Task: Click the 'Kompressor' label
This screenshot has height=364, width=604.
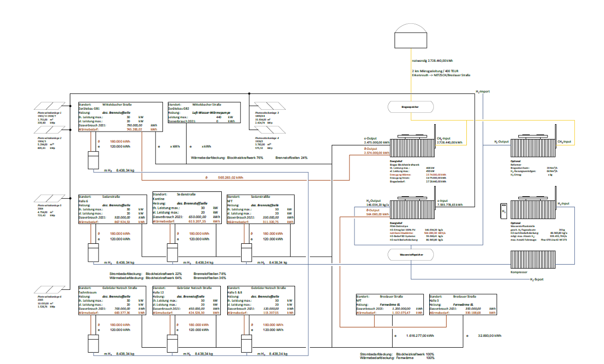Action: 518,272
